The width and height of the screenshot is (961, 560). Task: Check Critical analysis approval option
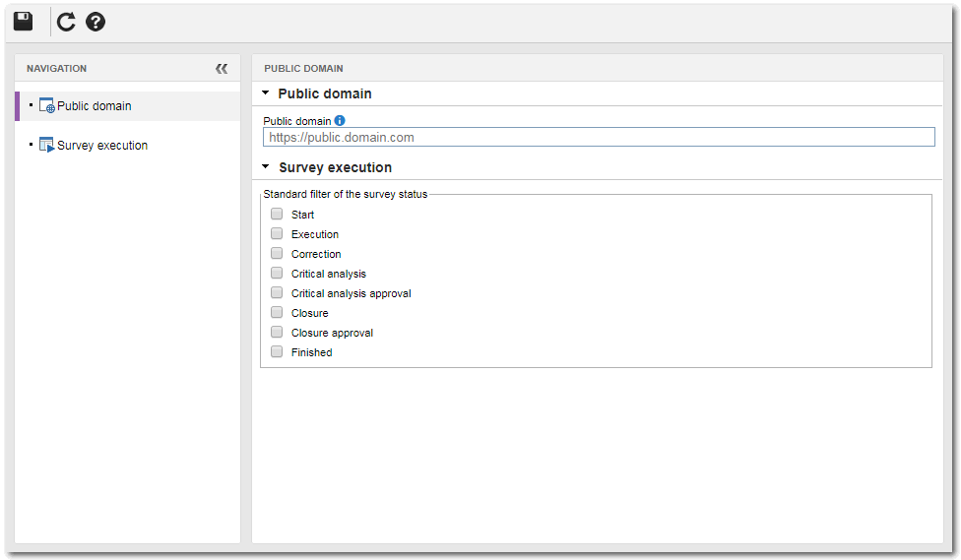tap(277, 292)
